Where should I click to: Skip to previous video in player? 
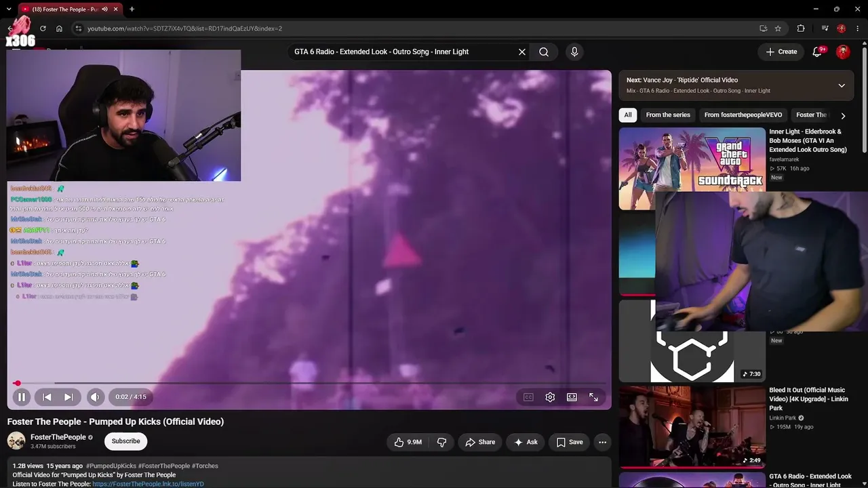(x=47, y=397)
